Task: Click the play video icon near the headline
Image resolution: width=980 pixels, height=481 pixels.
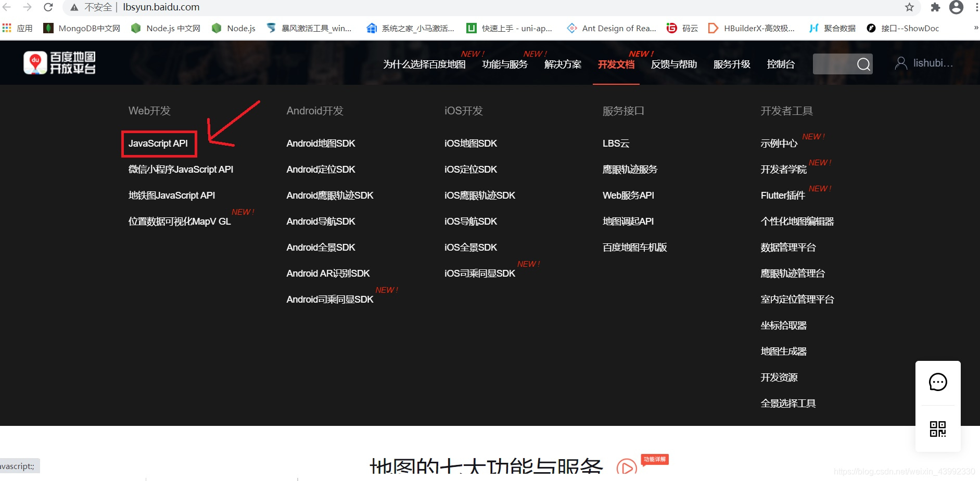Action: coord(627,467)
